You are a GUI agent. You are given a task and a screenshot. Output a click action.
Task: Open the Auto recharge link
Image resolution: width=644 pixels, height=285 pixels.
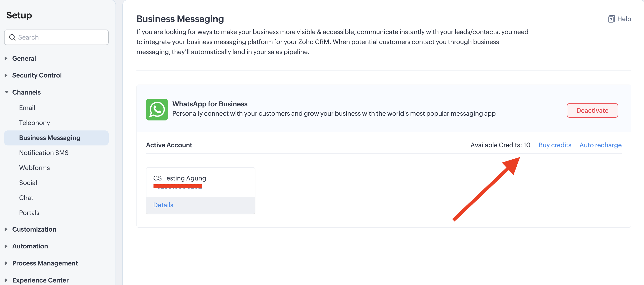[x=600, y=145]
